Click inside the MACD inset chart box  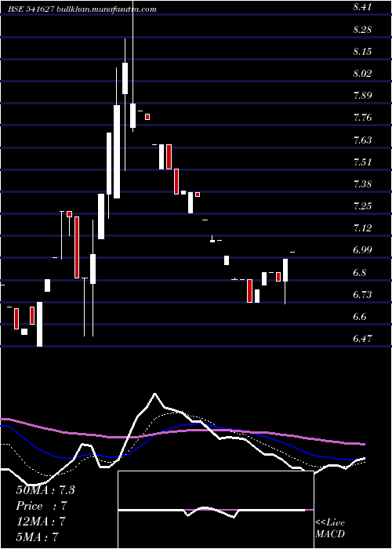coord(216,510)
